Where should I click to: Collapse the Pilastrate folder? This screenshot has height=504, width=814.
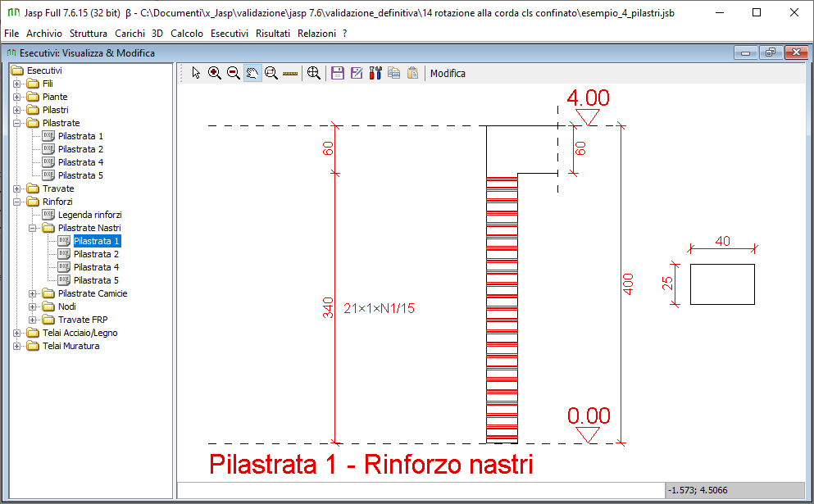(16, 123)
